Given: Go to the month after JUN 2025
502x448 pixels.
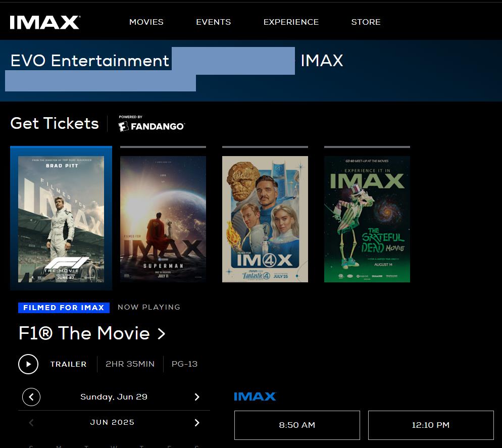Looking at the screenshot, I should [197, 423].
